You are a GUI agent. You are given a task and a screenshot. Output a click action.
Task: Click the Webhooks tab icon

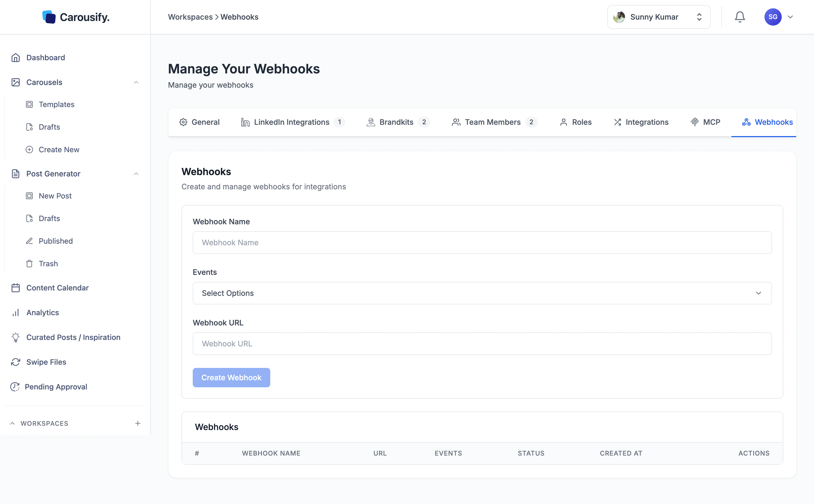click(x=746, y=122)
